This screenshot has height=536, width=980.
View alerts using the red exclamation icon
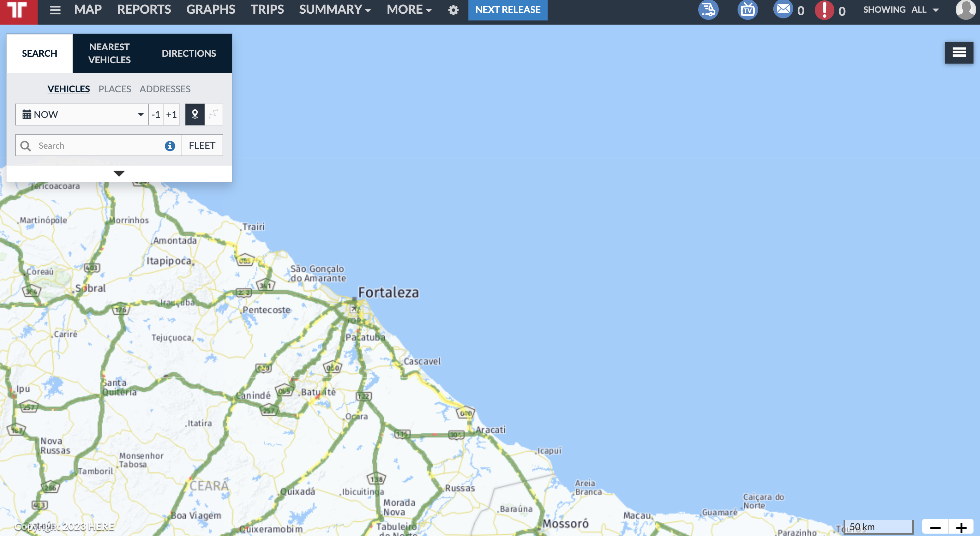(x=824, y=10)
